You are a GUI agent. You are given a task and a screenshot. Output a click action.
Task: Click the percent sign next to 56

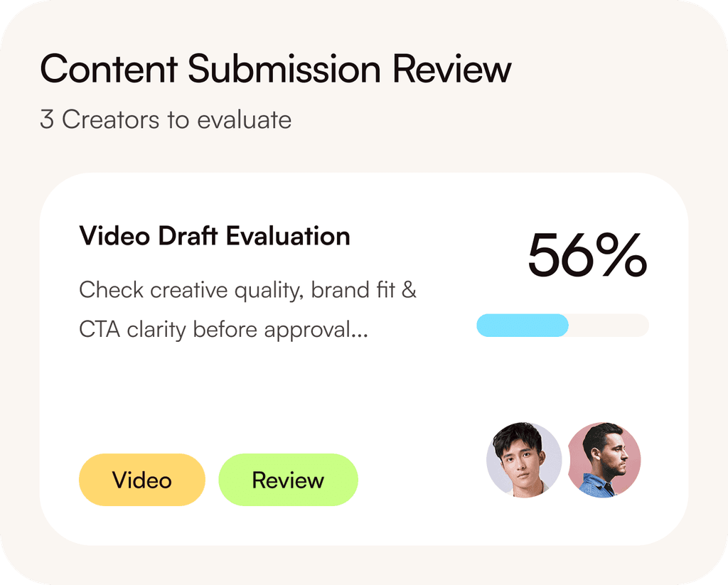click(621, 256)
